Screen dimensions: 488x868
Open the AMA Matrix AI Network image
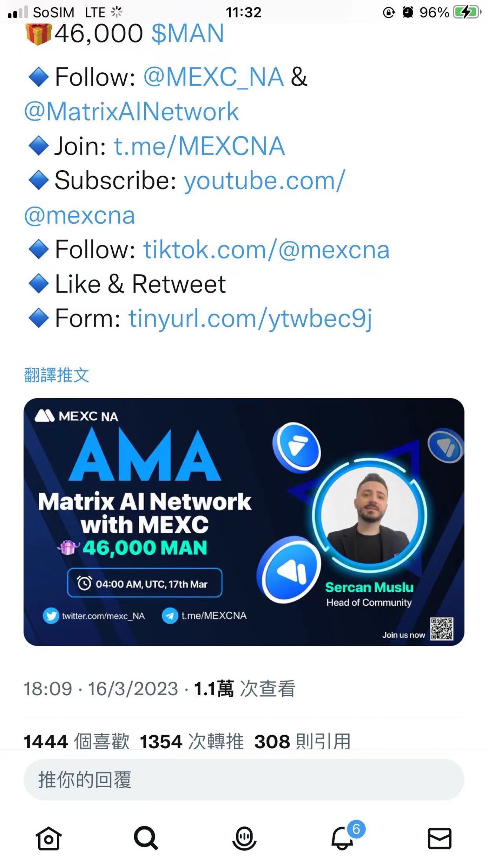click(x=244, y=522)
